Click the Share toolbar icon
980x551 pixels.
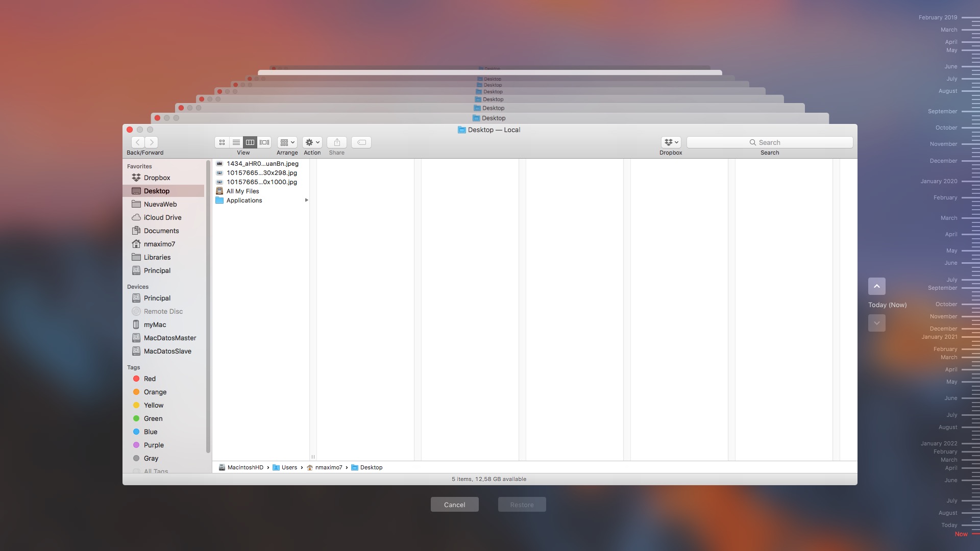click(x=337, y=142)
